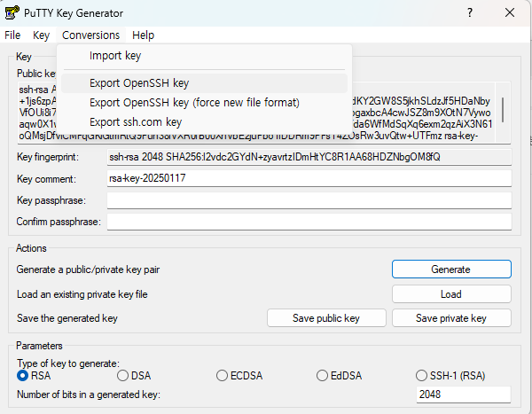The image size is (532, 414).
Task: Click the Key passphrase field
Action: tap(309, 200)
